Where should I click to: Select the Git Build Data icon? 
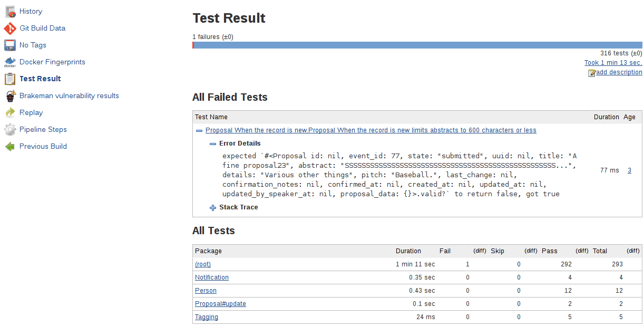coord(9,28)
